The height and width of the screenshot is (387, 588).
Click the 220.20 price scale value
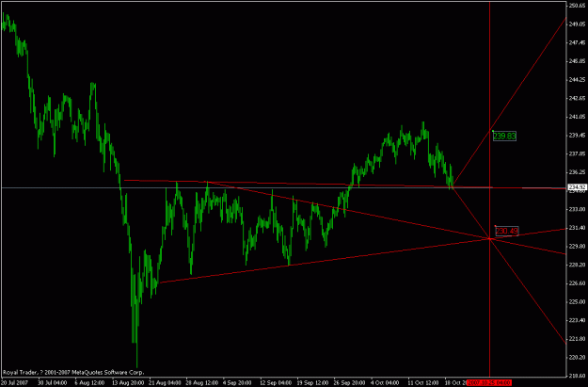click(x=578, y=358)
